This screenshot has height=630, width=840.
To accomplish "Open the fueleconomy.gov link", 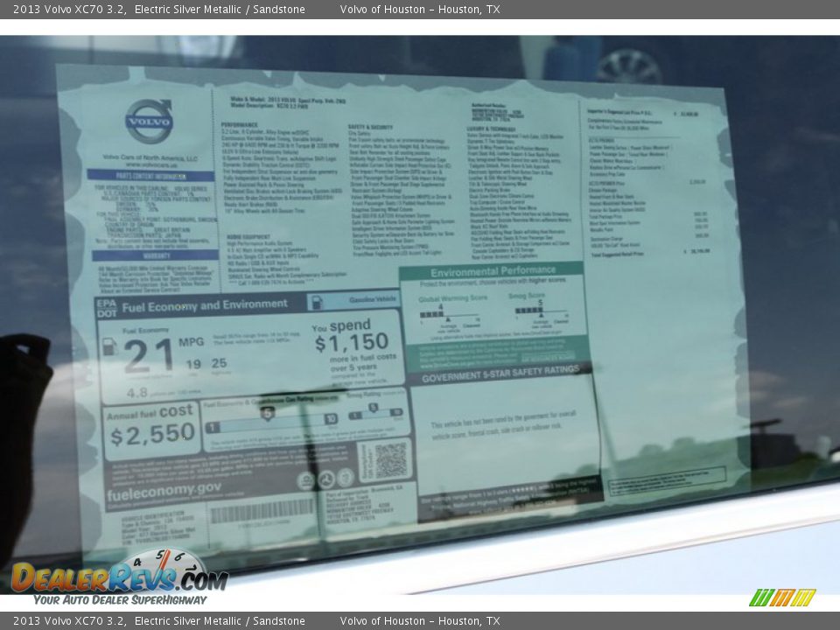I will pos(164,491).
